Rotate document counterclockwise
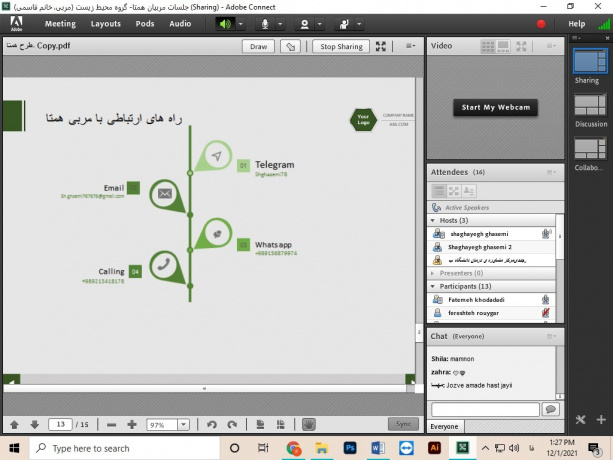This screenshot has height=460, width=613. [x=212, y=424]
